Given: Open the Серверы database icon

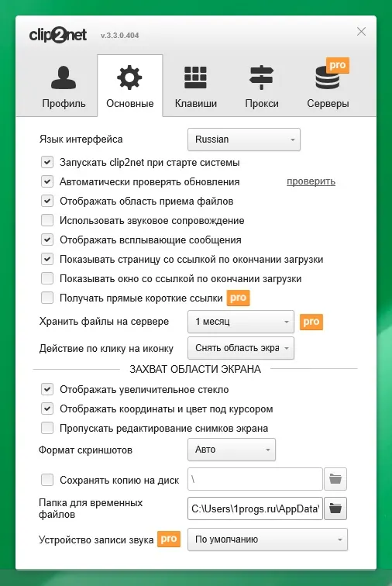Looking at the screenshot, I should [x=328, y=78].
